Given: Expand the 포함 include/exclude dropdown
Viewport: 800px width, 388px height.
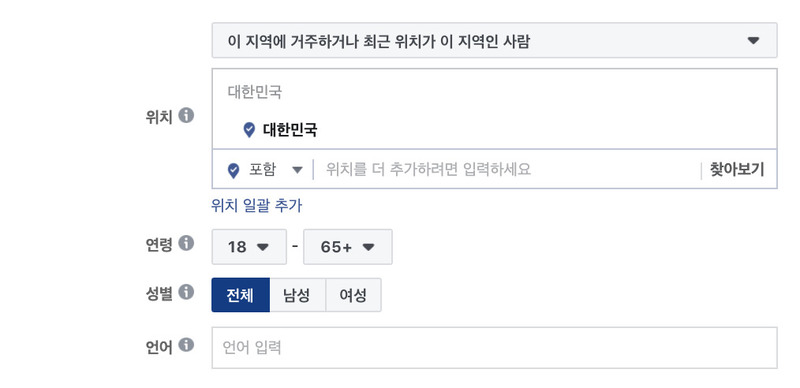Looking at the screenshot, I should [x=276, y=169].
